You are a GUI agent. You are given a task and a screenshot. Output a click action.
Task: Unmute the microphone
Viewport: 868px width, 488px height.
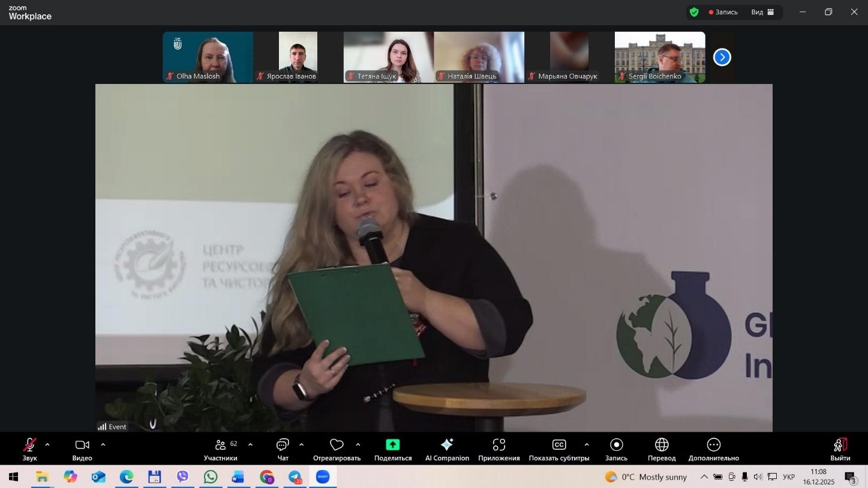[29, 445]
